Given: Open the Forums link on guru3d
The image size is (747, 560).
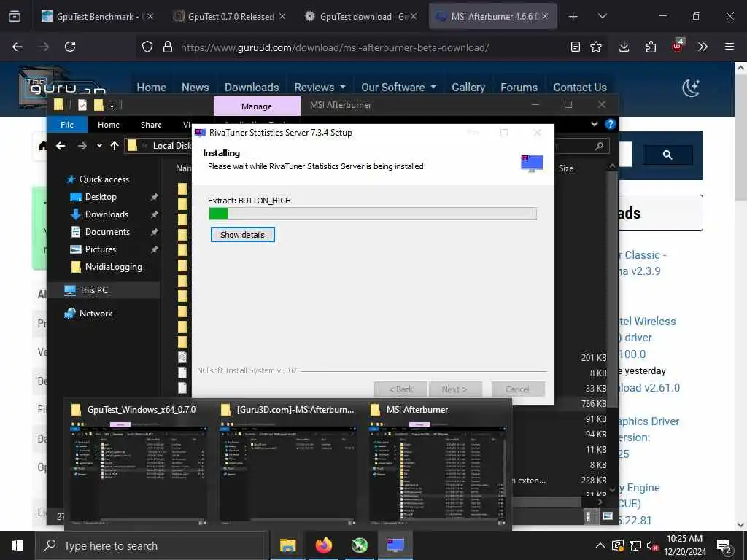Looking at the screenshot, I should (x=519, y=87).
